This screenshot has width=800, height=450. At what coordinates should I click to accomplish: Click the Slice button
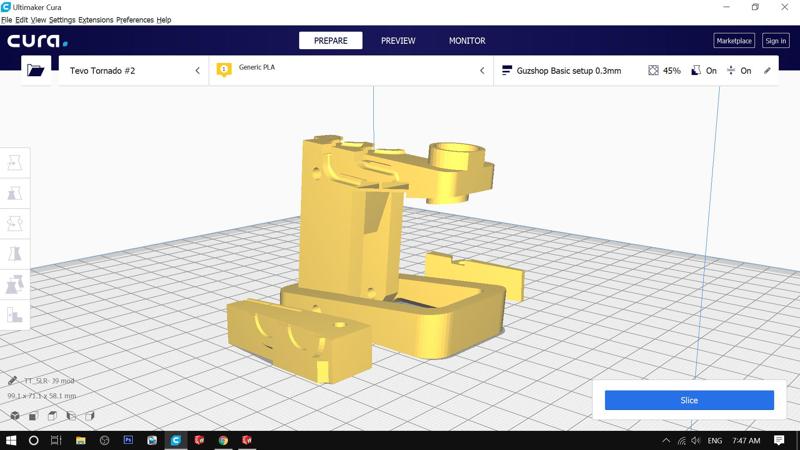click(x=689, y=401)
